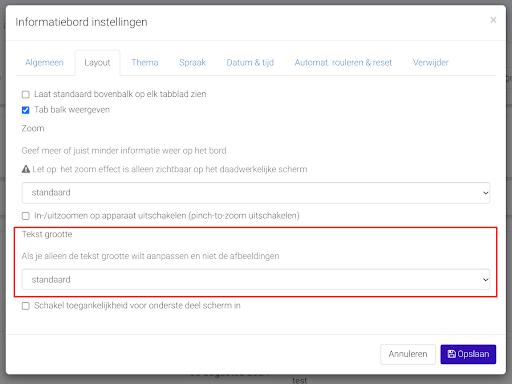Click the warning triangle icon
512x384 pixels.
click(26, 169)
